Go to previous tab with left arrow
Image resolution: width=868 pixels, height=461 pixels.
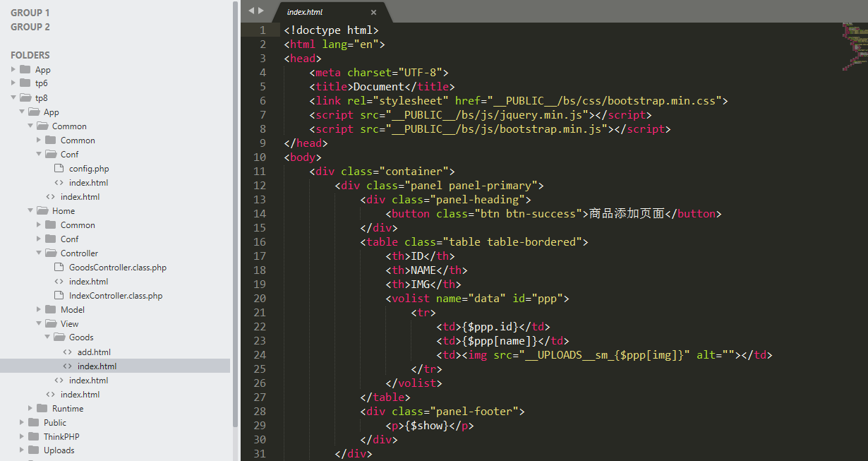coord(251,11)
